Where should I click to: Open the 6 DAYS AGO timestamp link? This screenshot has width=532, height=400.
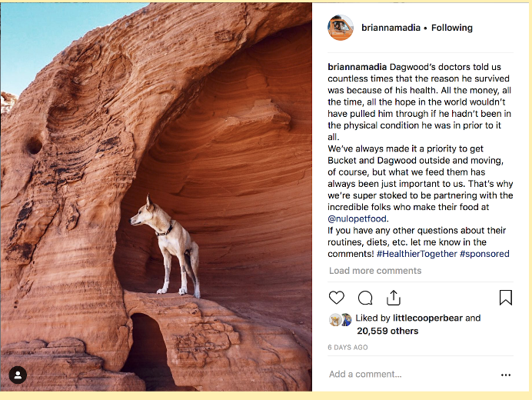pos(347,348)
